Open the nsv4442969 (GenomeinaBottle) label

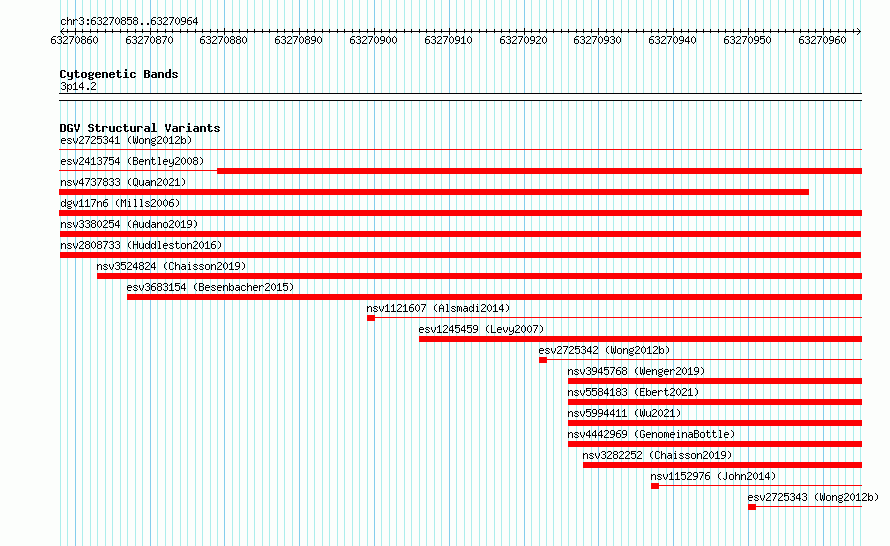pos(651,434)
